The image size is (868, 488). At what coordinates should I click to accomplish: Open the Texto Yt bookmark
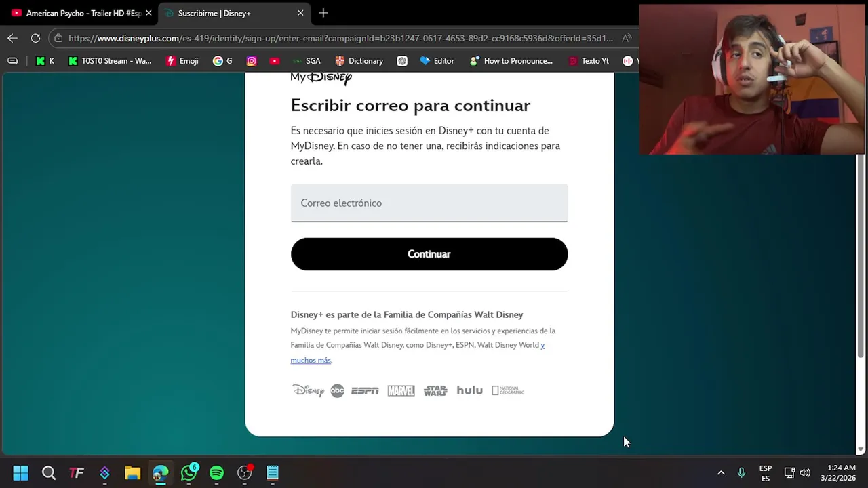[588, 61]
